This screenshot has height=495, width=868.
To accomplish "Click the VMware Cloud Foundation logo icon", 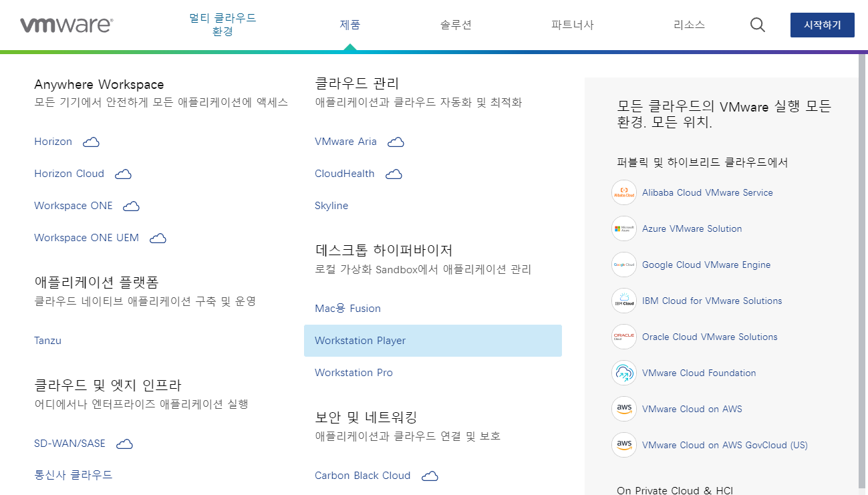I will (624, 373).
